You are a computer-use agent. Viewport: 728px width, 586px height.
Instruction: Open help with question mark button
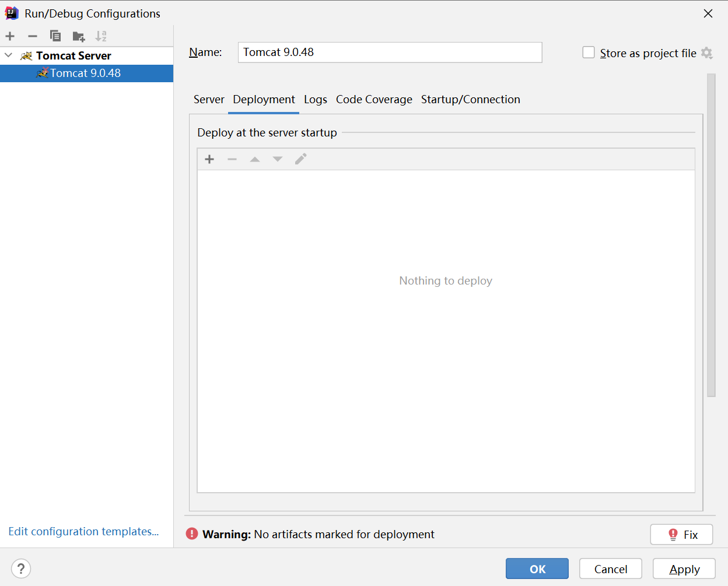pos(21,569)
